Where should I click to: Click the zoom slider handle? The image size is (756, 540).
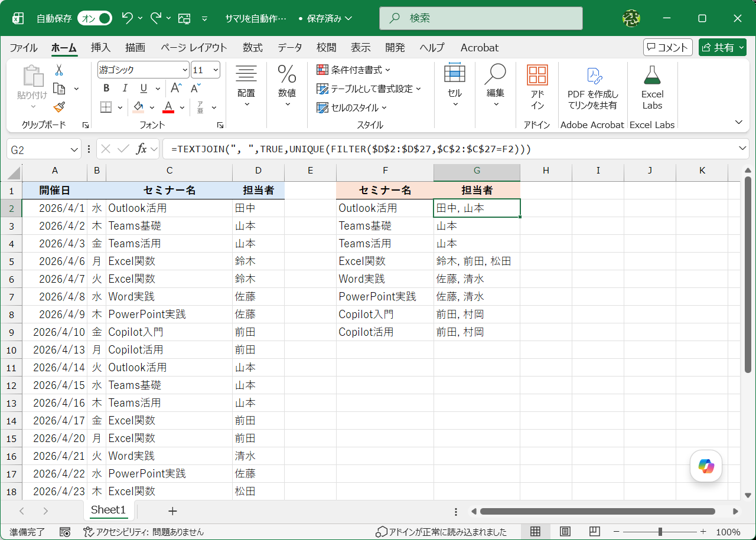[x=660, y=532]
